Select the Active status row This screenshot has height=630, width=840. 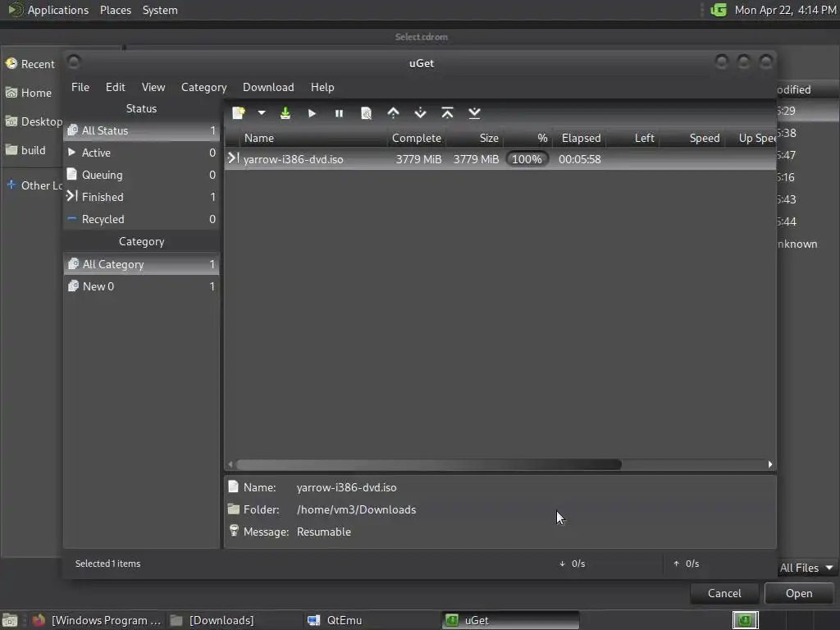pyautogui.click(x=141, y=153)
